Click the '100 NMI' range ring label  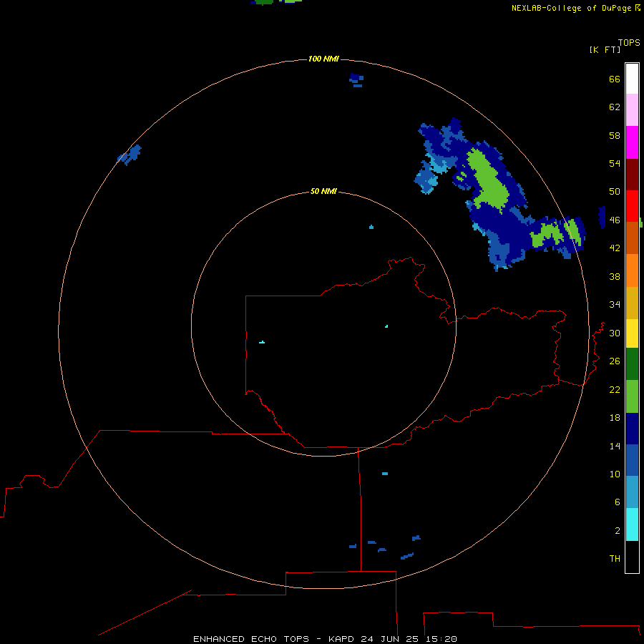pyautogui.click(x=323, y=59)
